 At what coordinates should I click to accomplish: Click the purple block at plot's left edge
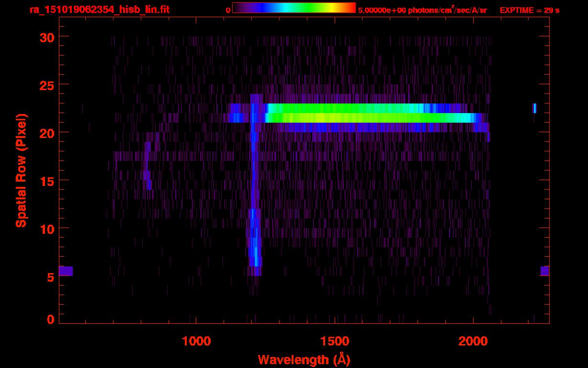66,271
